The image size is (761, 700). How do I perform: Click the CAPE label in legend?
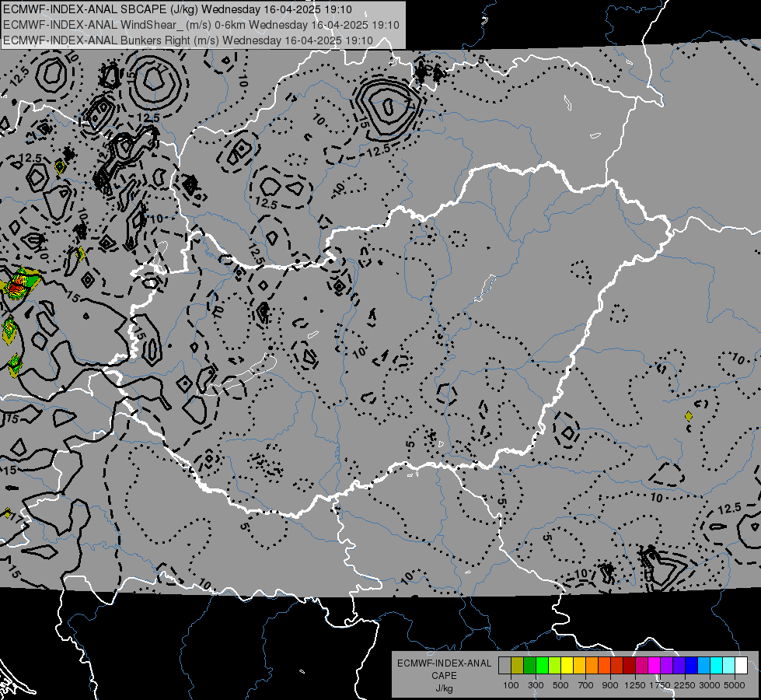coord(444,676)
